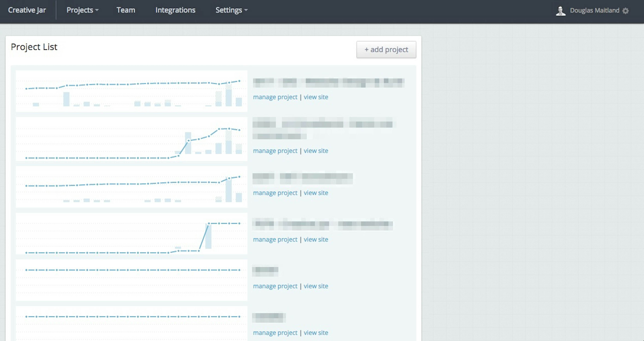
Task: Open manage project for the last visible project
Action: pos(275,333)
